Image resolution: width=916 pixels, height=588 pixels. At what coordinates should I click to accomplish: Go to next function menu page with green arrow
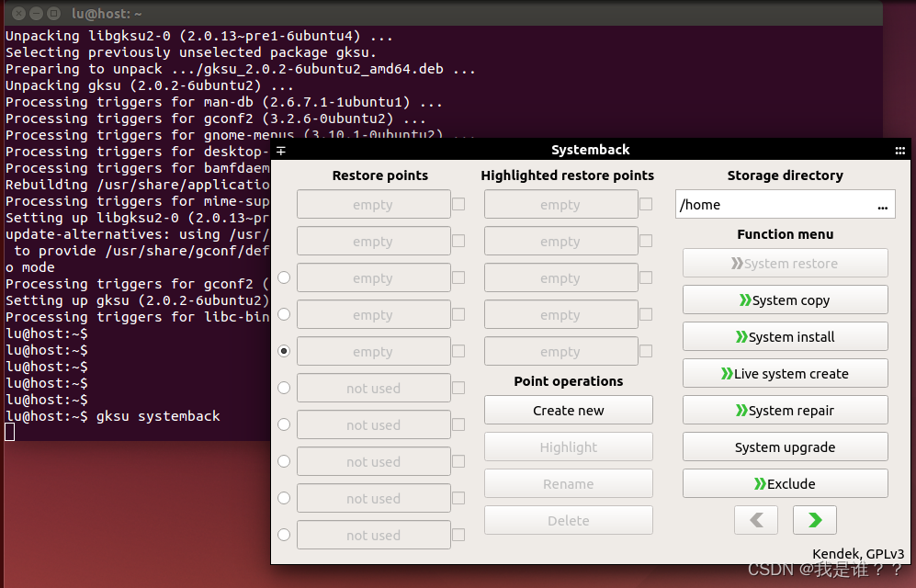(x=814, y=520)
